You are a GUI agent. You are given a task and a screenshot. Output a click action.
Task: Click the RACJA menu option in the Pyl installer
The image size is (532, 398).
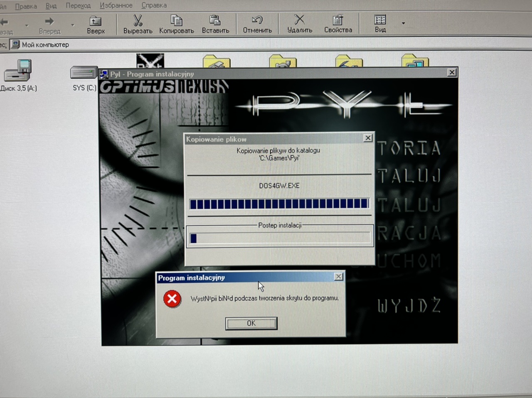pyautogui.click(x=409, y=233)
